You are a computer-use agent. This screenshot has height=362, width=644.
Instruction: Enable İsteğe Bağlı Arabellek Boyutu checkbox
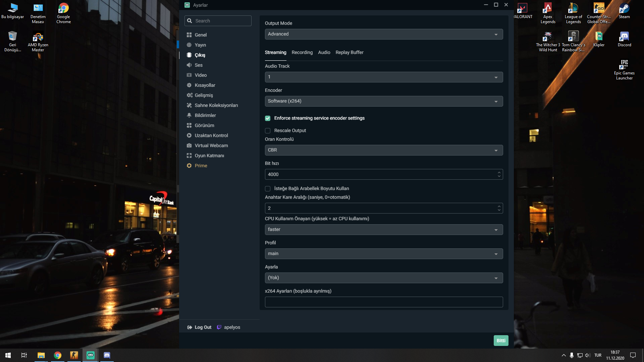(268, 189)
